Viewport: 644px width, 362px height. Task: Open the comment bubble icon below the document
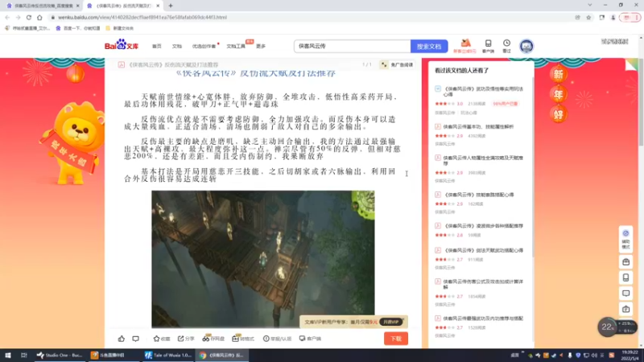pyautogui.click(x=135, y=339)
